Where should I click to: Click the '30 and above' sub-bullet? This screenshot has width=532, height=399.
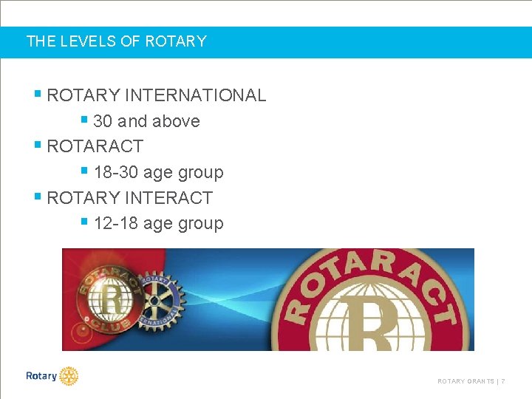click(146, 121)
